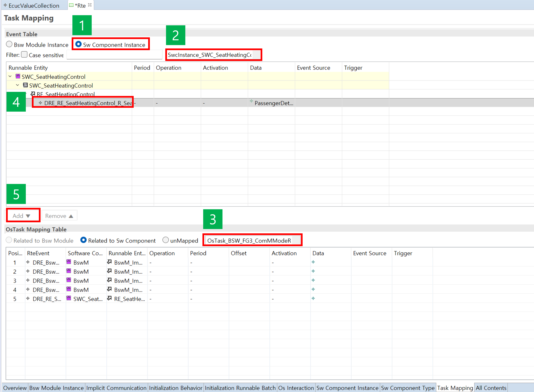Open the EcucValueCollection editor tab
The height and width of the screenshot is (392, 534).
pyautogui.click(x=34, y=5)
